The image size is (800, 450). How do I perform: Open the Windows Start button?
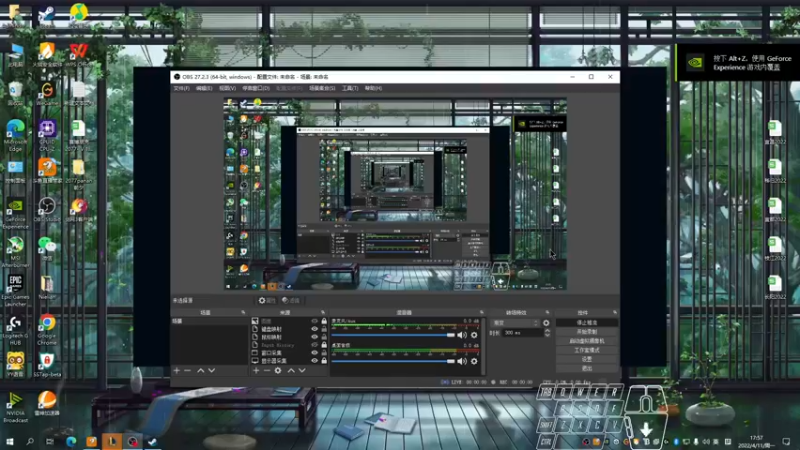(x=9, y=441)
